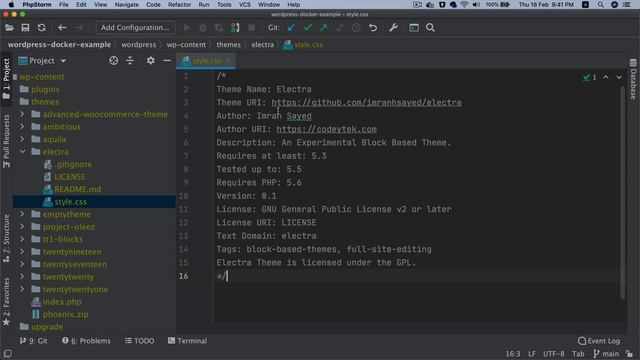Open the Navigate menu
This screenshot has width=640, height=360.
127,4
